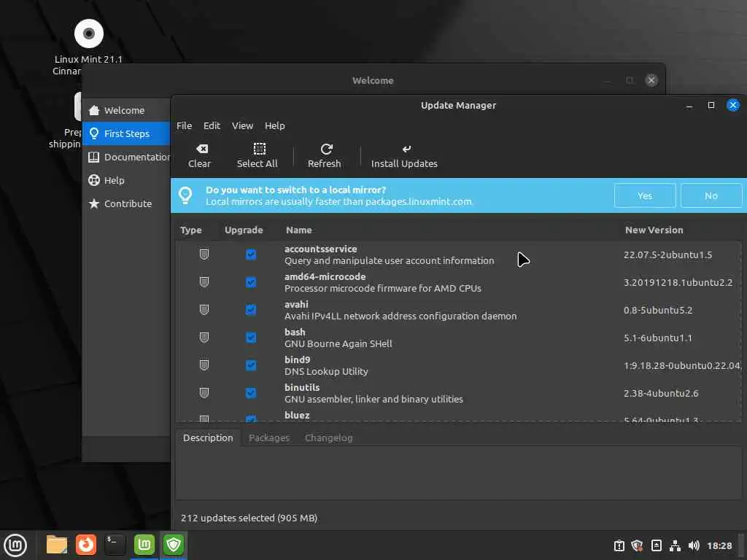Image resolution: width=747 pixels, height=560 pixels.
Task: Sort by the Type column header
Action: (191, 230)
